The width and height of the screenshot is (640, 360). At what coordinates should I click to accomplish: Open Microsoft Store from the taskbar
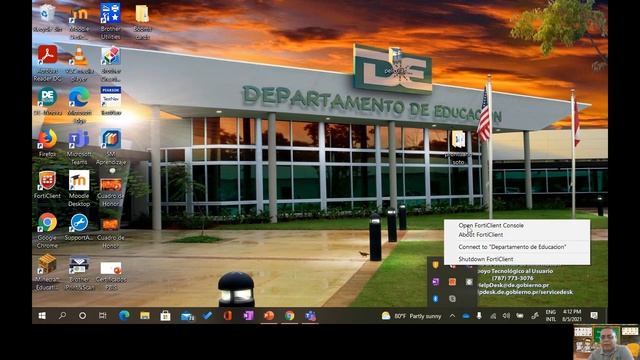(165, 316)
